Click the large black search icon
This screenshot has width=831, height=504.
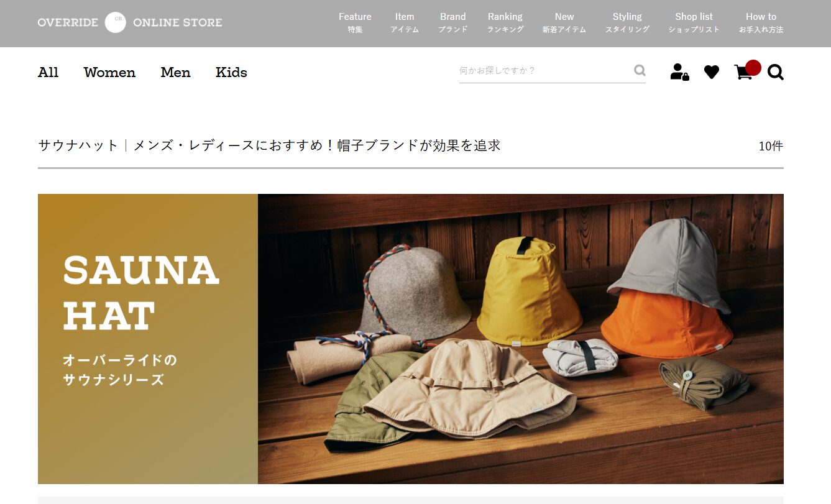click(x=776, y=72)
